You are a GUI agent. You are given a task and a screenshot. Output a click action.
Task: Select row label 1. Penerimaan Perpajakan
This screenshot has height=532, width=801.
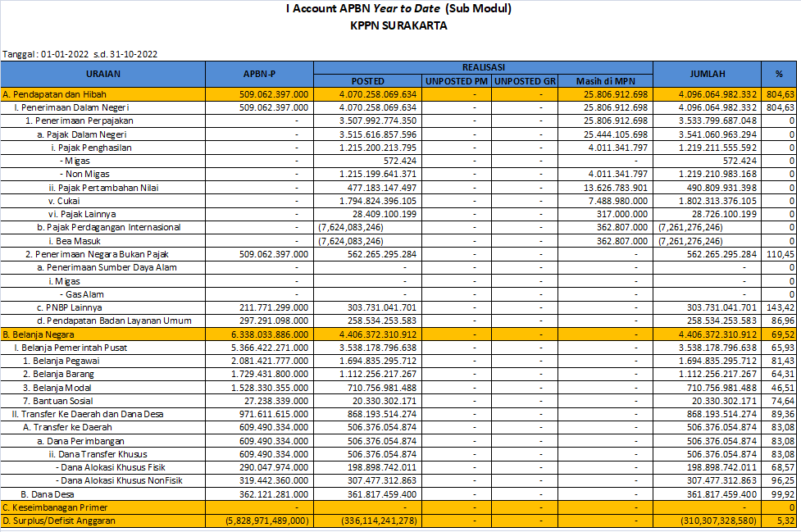tap(80, 121)
